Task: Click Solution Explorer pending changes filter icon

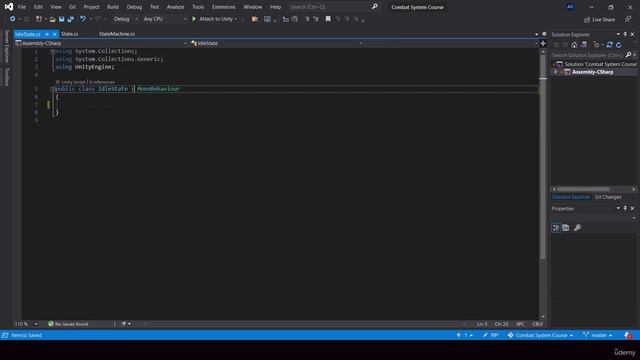Action: pyautogui.click(x=597, y=45)
